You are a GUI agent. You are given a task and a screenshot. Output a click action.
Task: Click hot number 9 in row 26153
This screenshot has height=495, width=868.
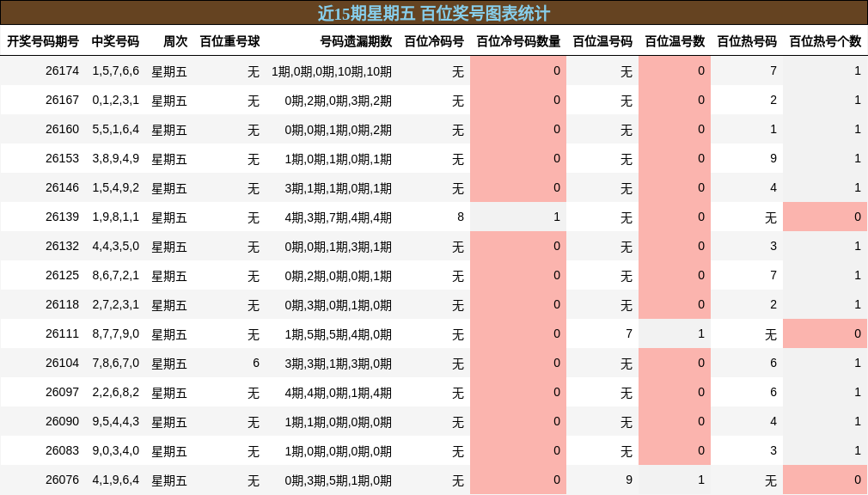coord(773,159)
